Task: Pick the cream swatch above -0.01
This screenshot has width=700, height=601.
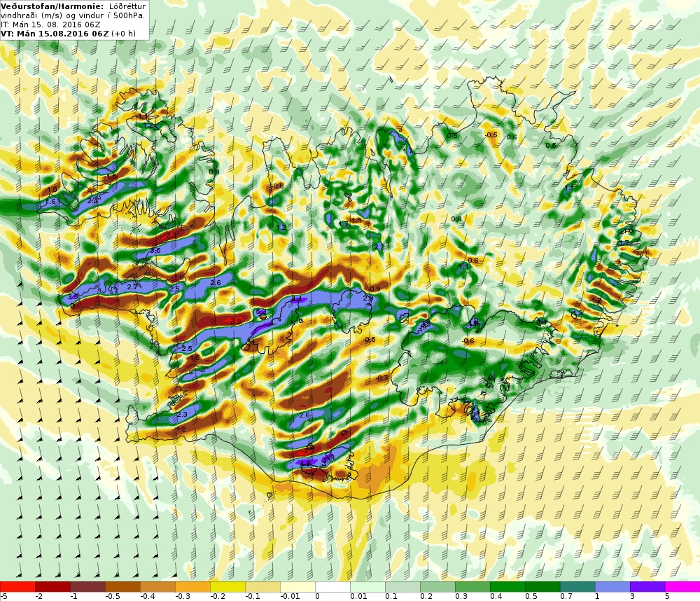Action: pos(297,586)
